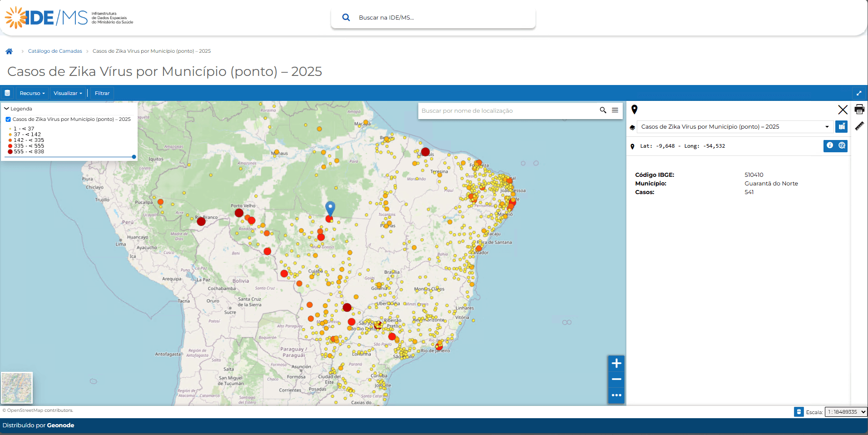Open the Visualizar menu
The image size is (868, 435).
pos(68,93)
